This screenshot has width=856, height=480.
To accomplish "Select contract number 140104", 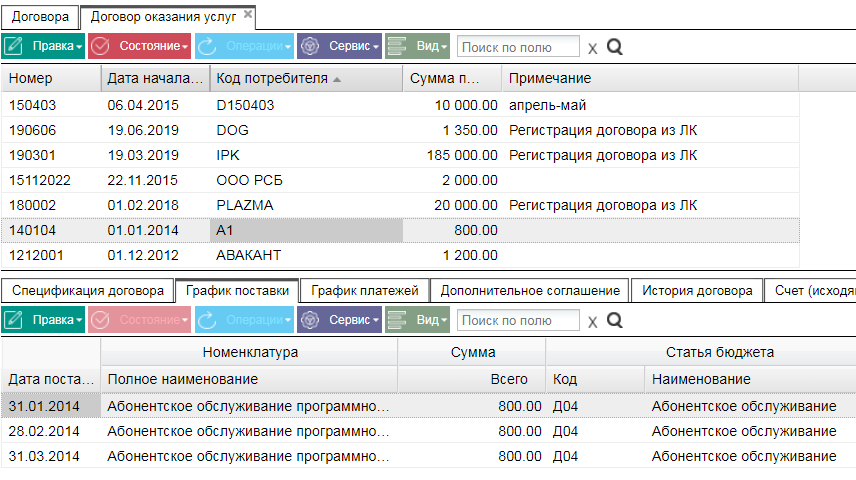I will (33, 230).
